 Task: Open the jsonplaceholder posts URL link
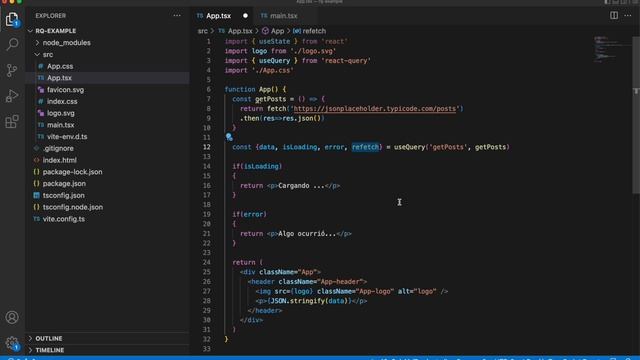click(x=375, y=109)
